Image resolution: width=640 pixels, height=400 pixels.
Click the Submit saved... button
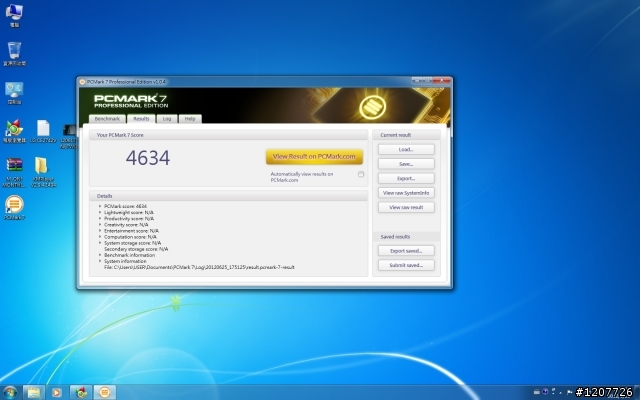(x=406, y=265)
